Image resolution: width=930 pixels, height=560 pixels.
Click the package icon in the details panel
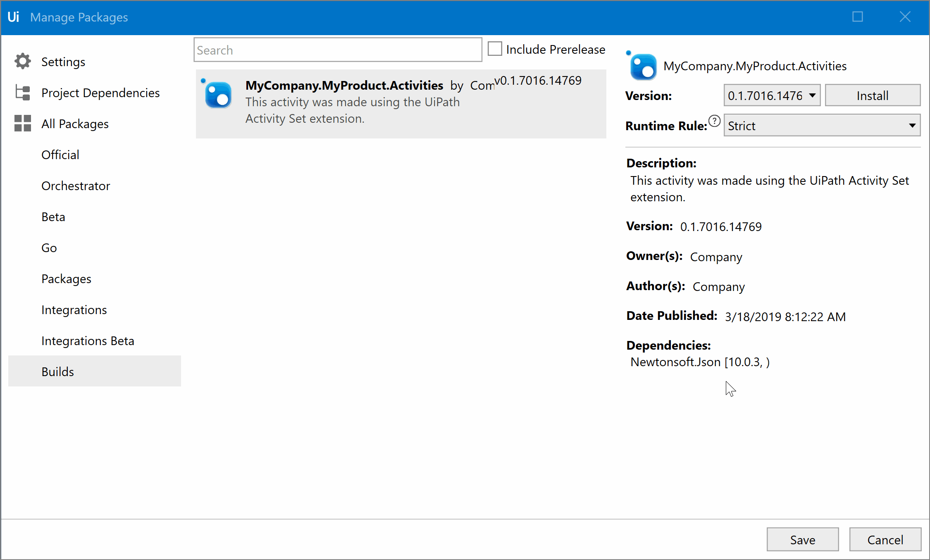(643, 66)
